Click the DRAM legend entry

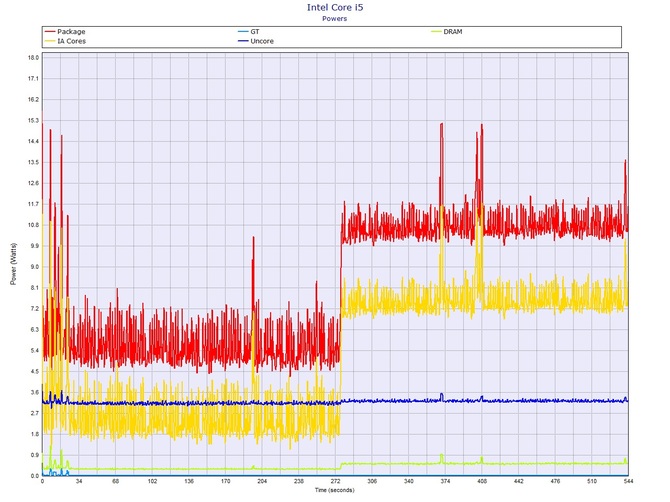click(x=447, y=32)
